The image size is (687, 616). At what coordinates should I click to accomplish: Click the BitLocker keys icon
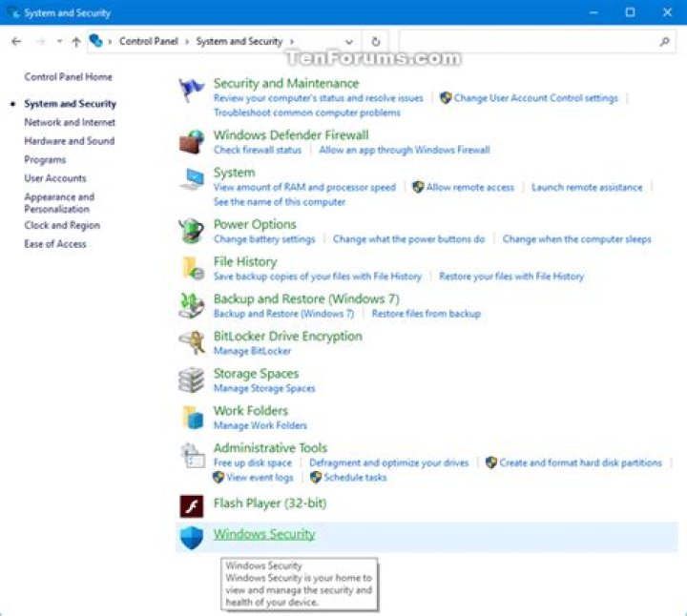(x=192, y=342)
